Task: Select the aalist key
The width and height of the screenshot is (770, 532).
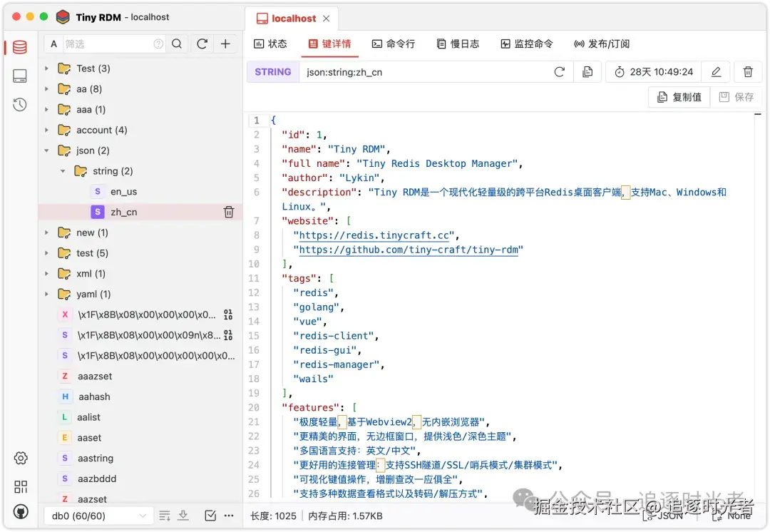Action: point(88,417)
